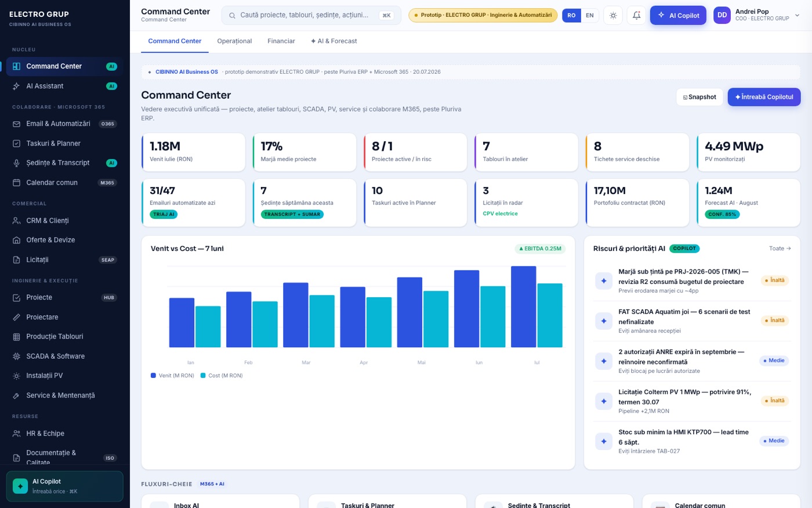Click sparkle icon for ANRE authorizations risk

(604, 361)
